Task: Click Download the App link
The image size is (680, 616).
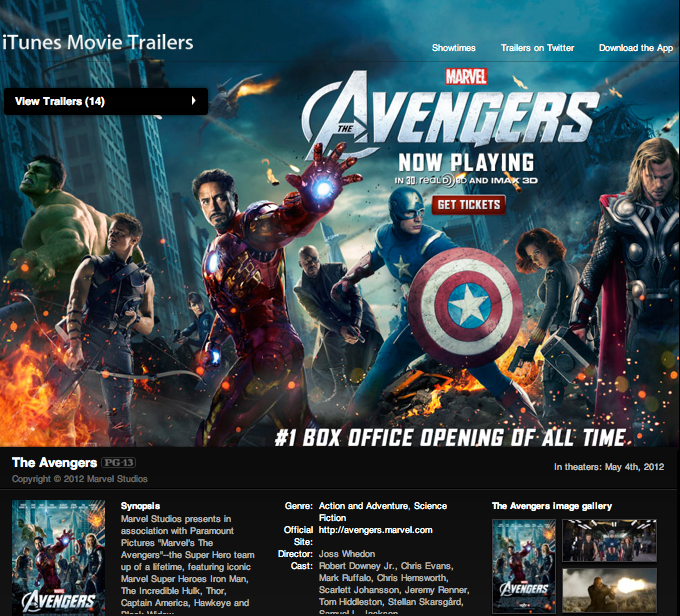Action: [x=636, y=48]
